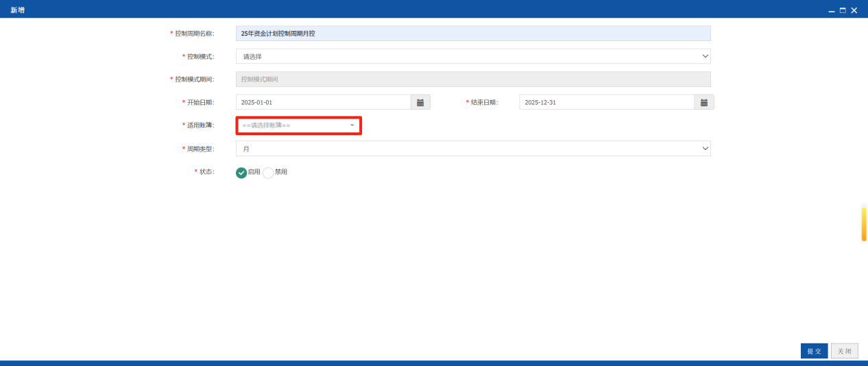Screen dimensions: 868x366
Task: Click the 周期类型 dropdown arrow chevron
Action: (706, 148)
